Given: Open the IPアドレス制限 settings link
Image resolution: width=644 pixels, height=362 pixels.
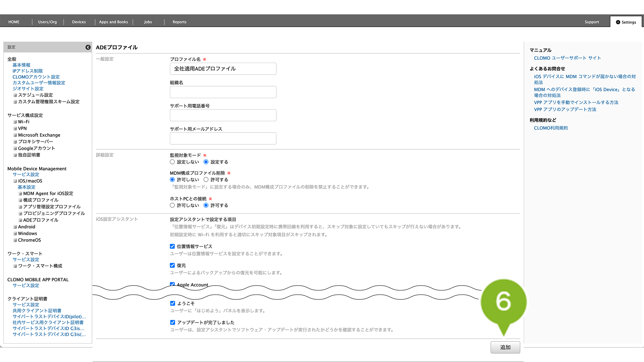Looking at the screenshot, I should 28,71.
